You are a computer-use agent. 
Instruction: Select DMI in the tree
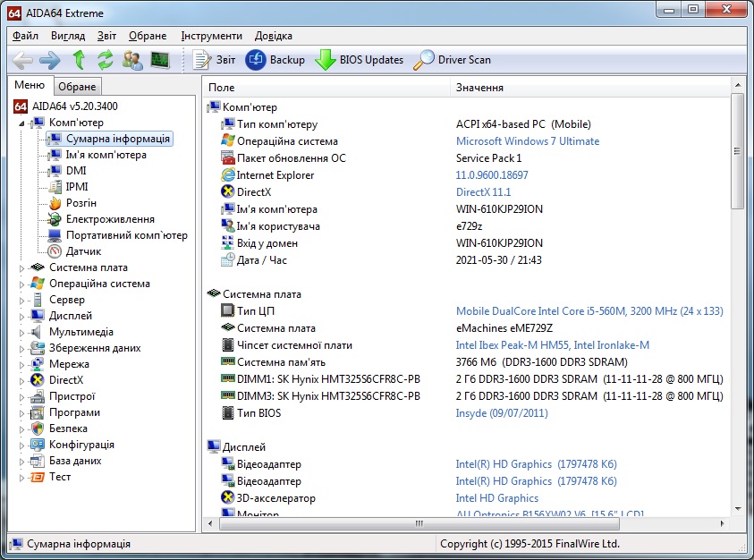click(76, 171)
